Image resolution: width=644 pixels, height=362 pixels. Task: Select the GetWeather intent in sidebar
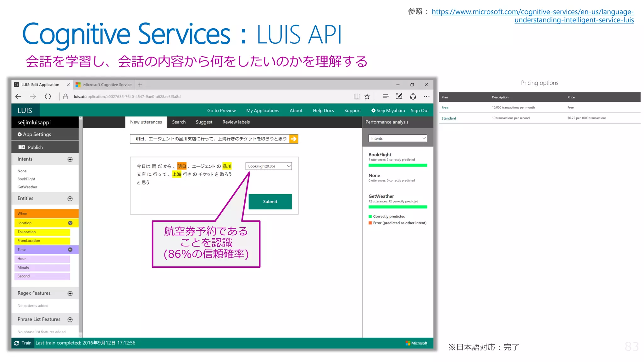coord(27,187)
